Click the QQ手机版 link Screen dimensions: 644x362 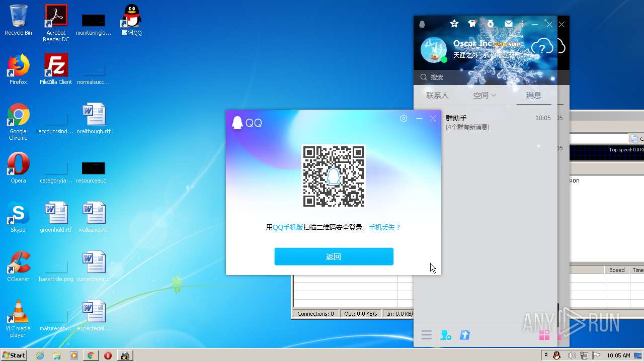coord(288,227)
